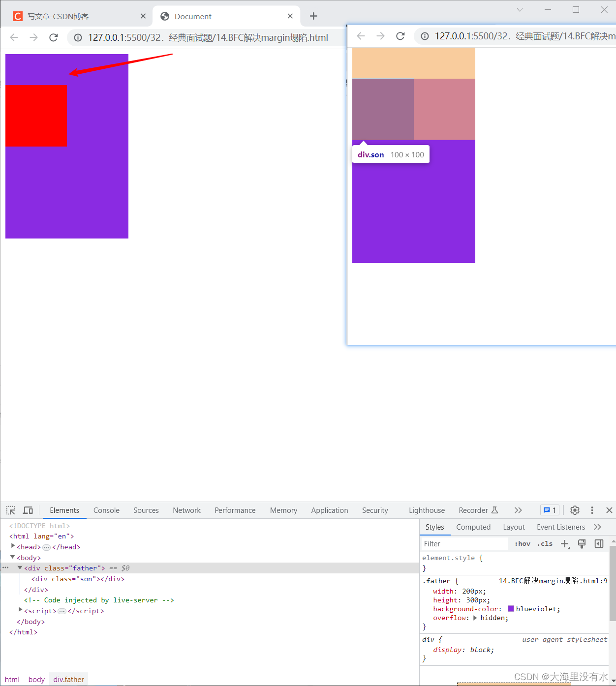Switch to the Computed pane tab
The image size is (616, 686).
[x=473, y=527]
